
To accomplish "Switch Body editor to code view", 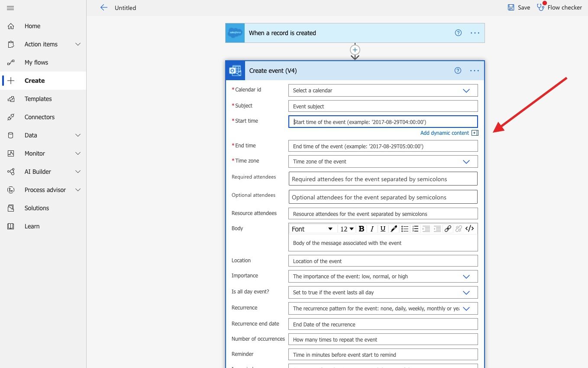I will point(469,229).
